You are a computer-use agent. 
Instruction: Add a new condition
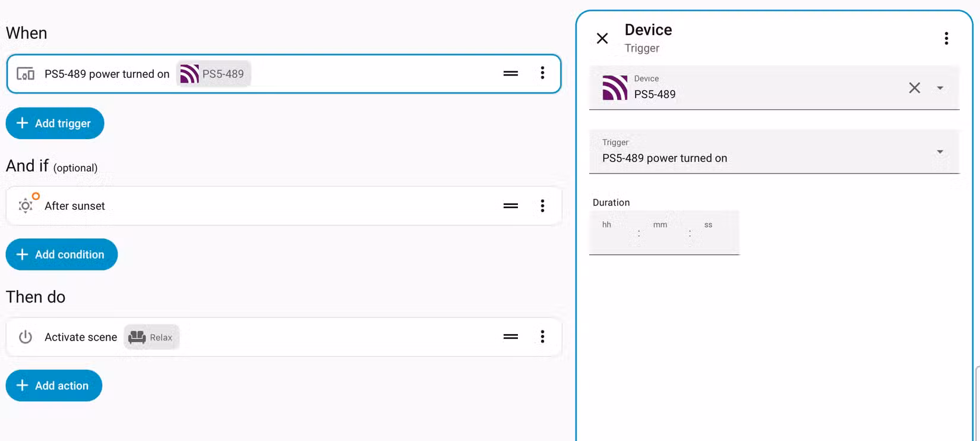click(62, 254)
